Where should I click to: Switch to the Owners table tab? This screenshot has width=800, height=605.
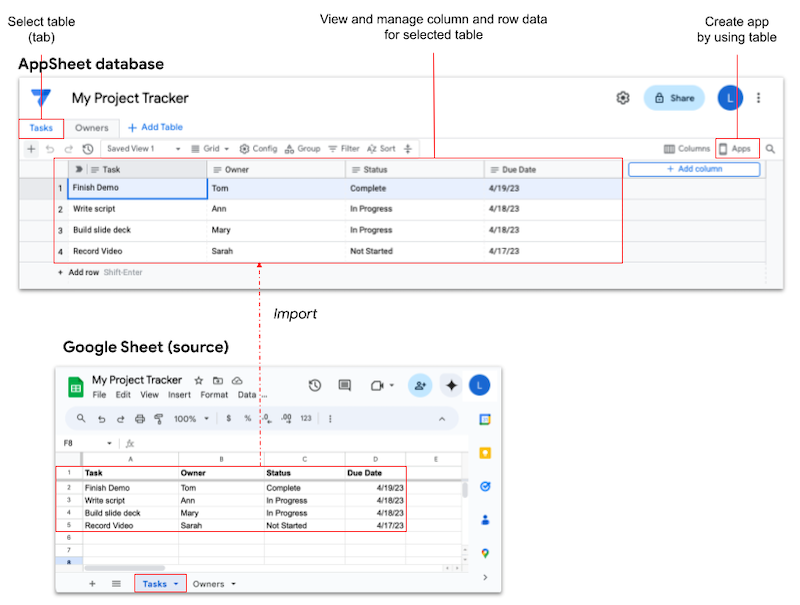click(x=91, y=128)
